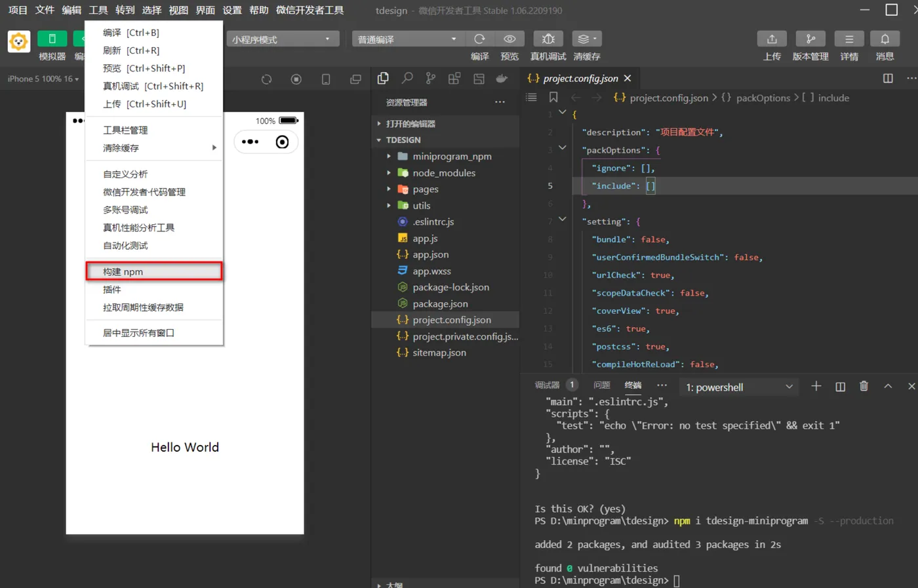This screenshot has height=588, width=918.
Task: Open version management (版本管理) icon
Action: click(810, 39)
